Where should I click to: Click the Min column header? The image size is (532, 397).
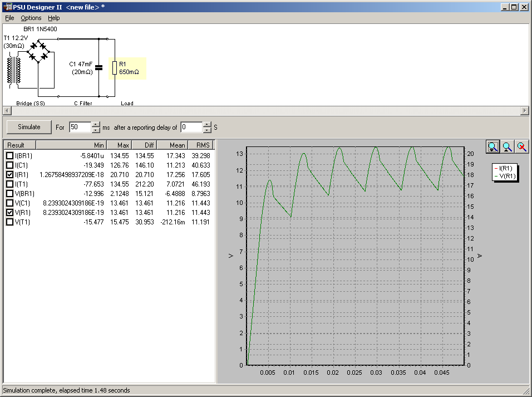pos(71,145)
